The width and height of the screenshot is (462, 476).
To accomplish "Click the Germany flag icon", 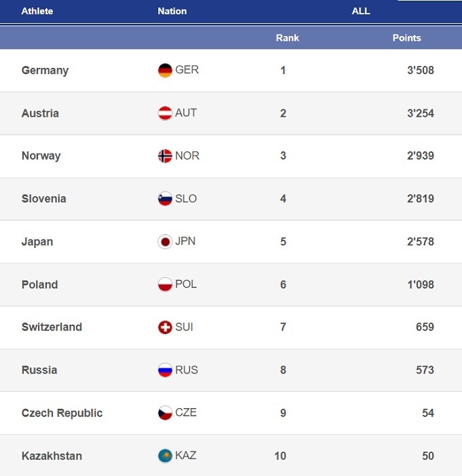I will point(165,71).
